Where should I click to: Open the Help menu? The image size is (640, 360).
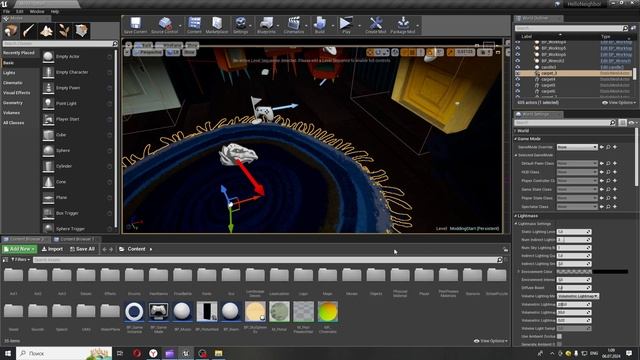[x=55, y=11]
